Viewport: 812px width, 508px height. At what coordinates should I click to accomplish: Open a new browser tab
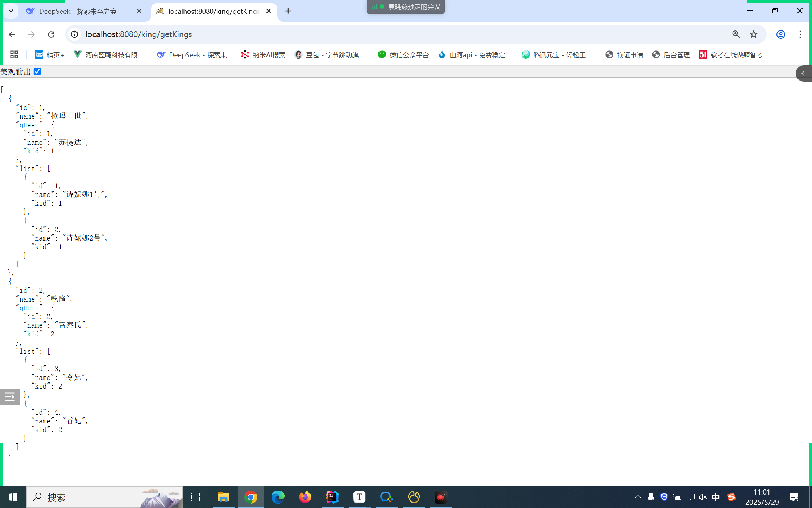tap(288, 11)
